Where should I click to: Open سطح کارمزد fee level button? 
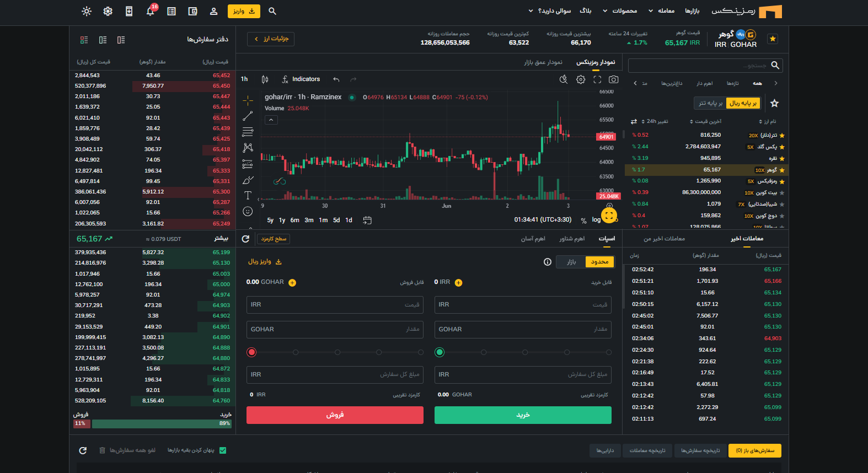tap(274, 239)
